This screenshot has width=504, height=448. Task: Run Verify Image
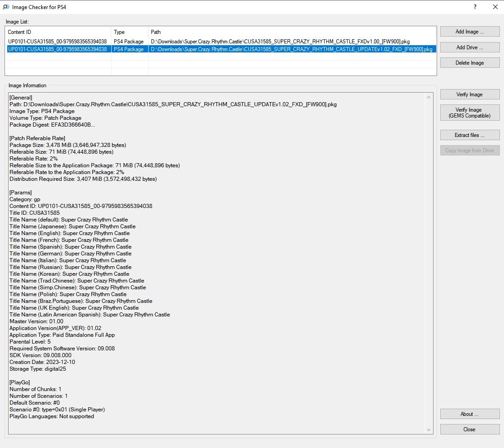pos(470,94)
